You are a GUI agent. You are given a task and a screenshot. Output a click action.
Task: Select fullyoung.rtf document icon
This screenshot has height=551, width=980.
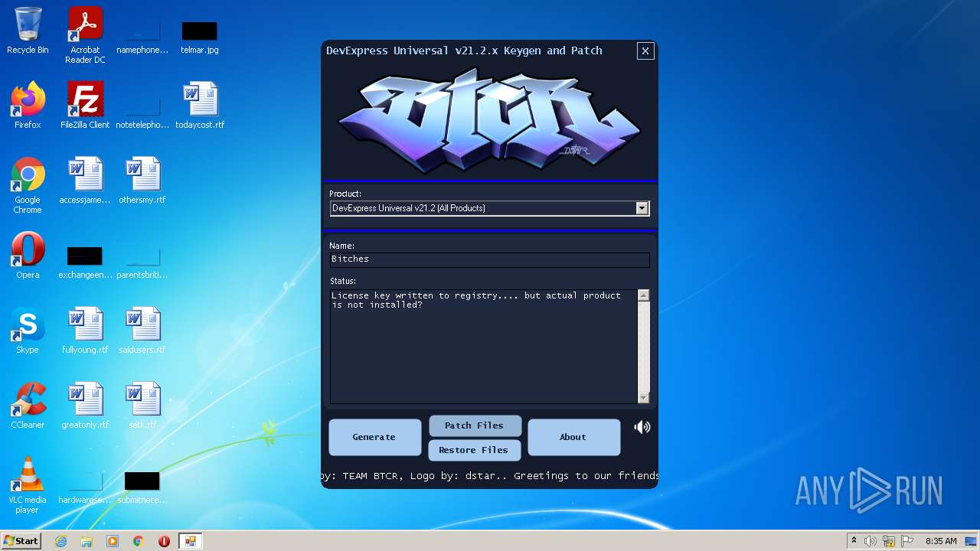[x=85, y=330]
